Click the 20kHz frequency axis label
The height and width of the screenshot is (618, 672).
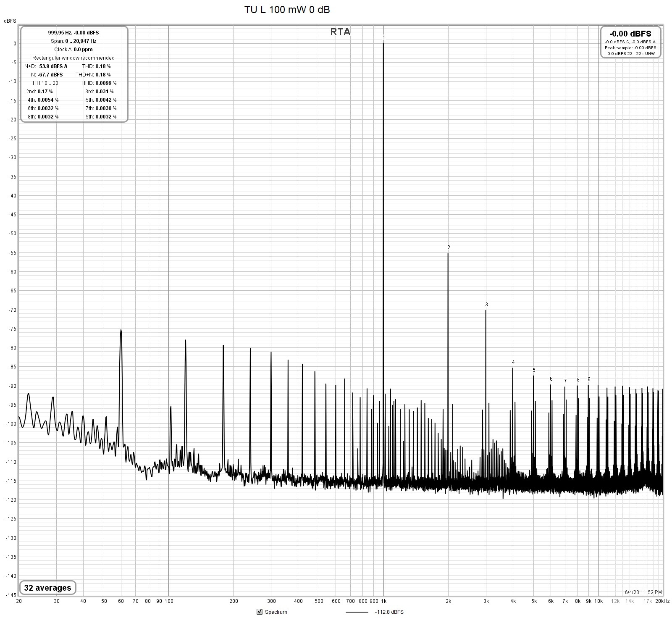pyautogui.click(x=662, y=601)
